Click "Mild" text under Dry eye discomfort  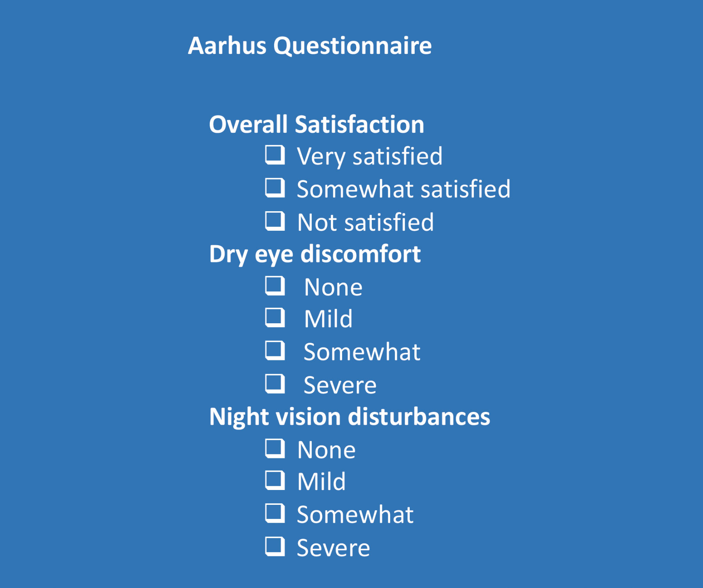click(328, 319)
